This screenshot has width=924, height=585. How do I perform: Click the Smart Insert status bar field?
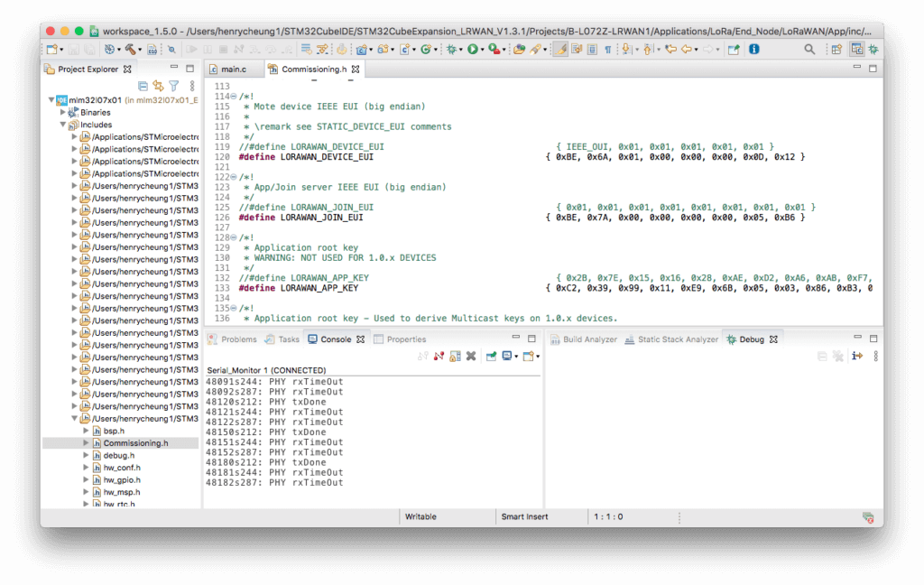[x=523, y=516]
